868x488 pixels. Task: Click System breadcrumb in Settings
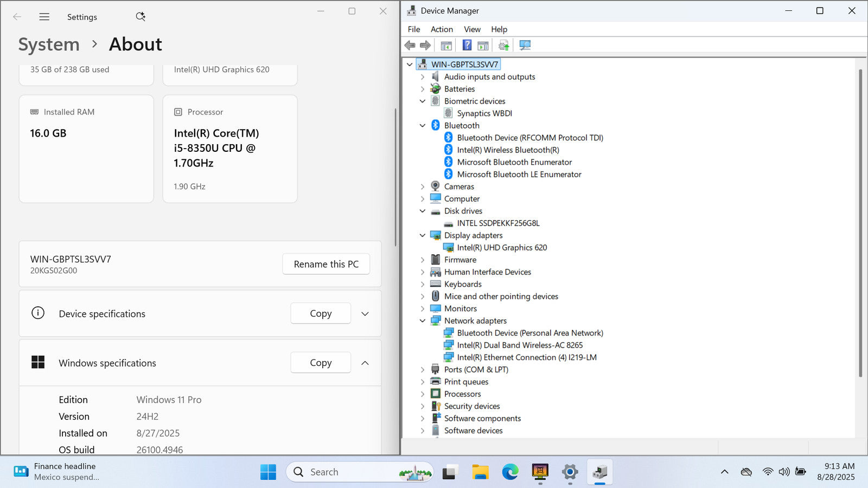click(49, 44)
